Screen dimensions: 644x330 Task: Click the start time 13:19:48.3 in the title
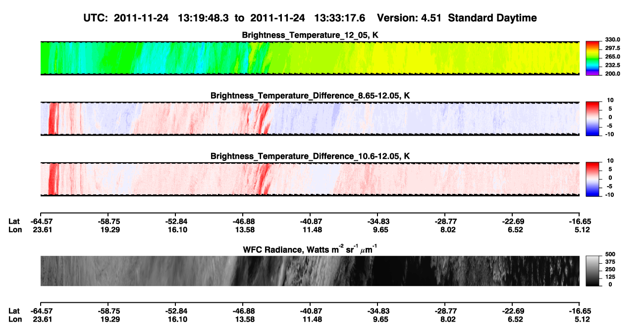click(x=203, y=18)
